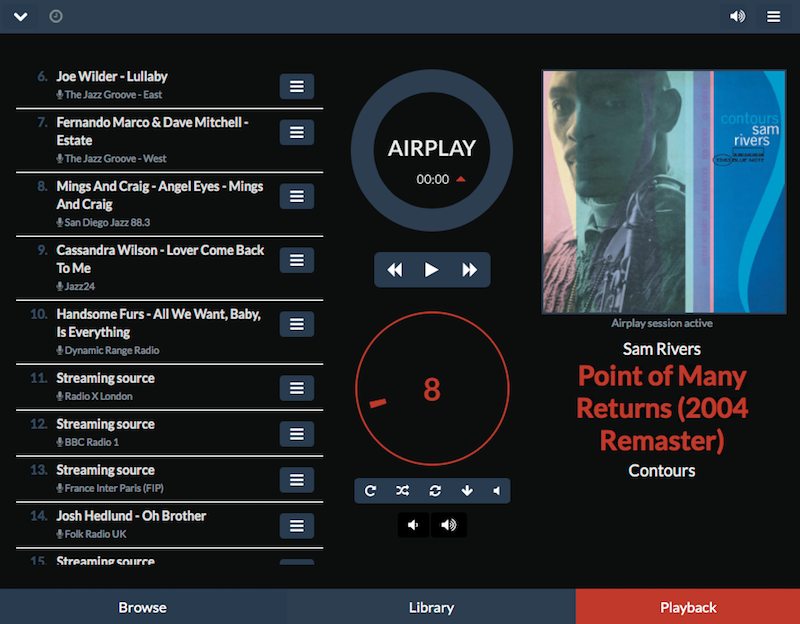Click the clock icon in the top bar
The height and width of the screenshot is (624, 800).
(56, 16)
